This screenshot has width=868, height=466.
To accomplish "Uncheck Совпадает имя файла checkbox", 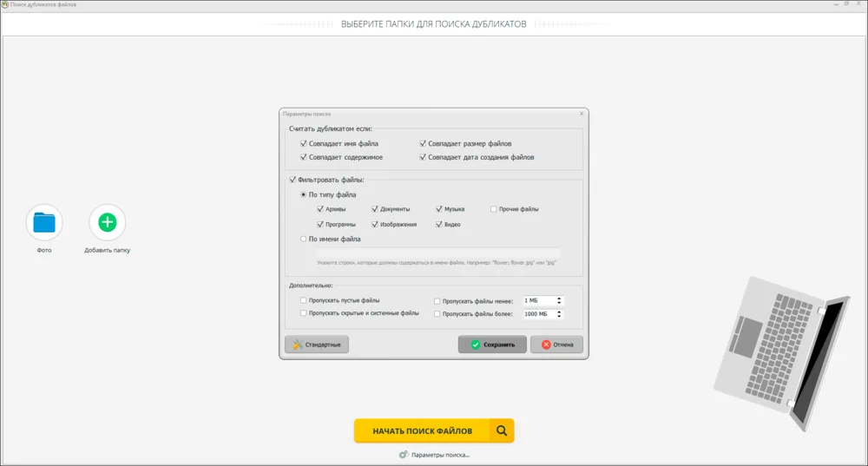I will pyautogui.click(x=303, y=143).
